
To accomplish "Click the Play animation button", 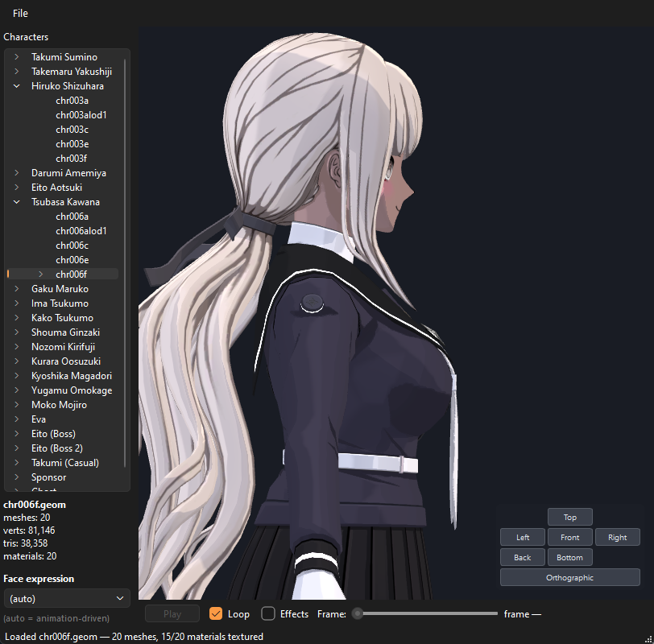I will pyautogui.click(x=172, y=614).
